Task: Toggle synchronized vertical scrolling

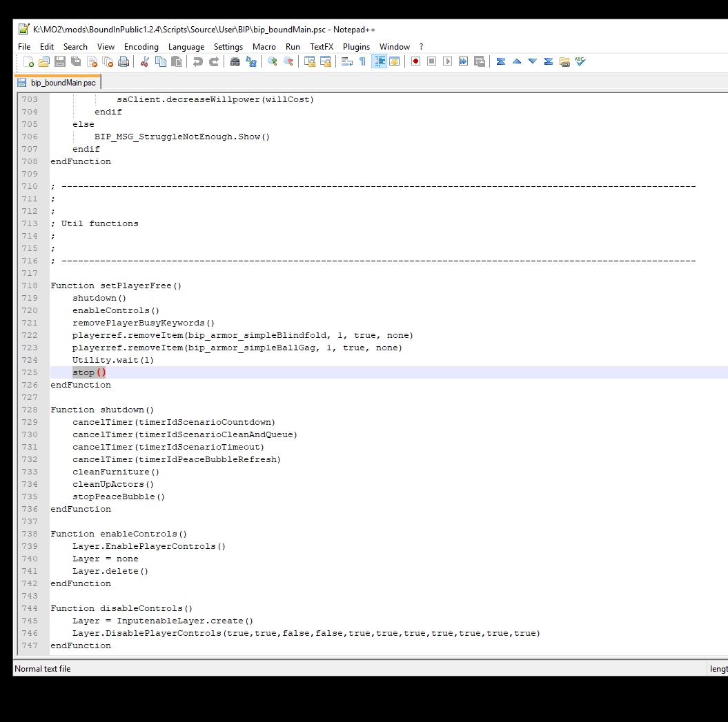Action: click(x=310, y=61)
